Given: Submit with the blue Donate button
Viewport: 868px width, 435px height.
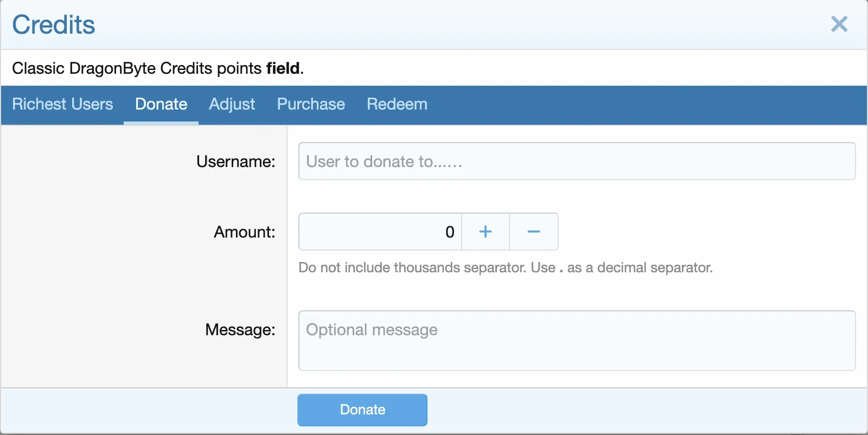Looking at the screenshot, I should pyautogui.click(x=362, y=410).
